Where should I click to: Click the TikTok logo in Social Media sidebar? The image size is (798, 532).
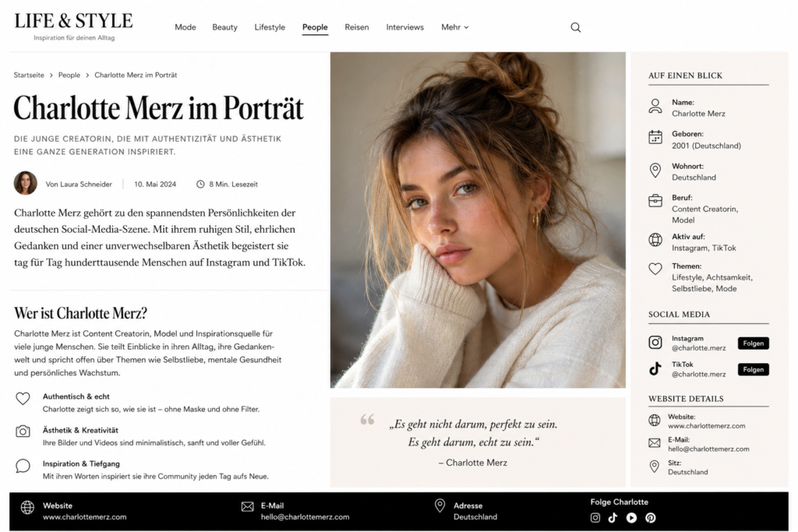[655, 368]
